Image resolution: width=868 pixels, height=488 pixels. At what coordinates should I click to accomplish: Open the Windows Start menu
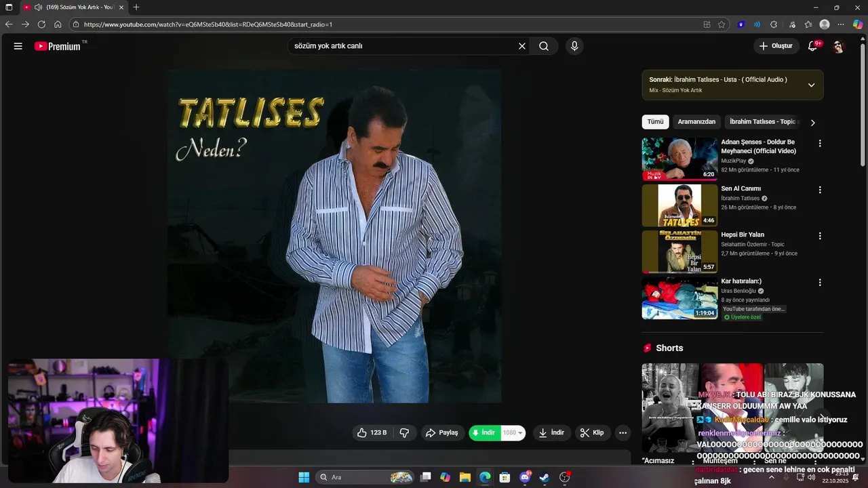[x=304, y=477]
